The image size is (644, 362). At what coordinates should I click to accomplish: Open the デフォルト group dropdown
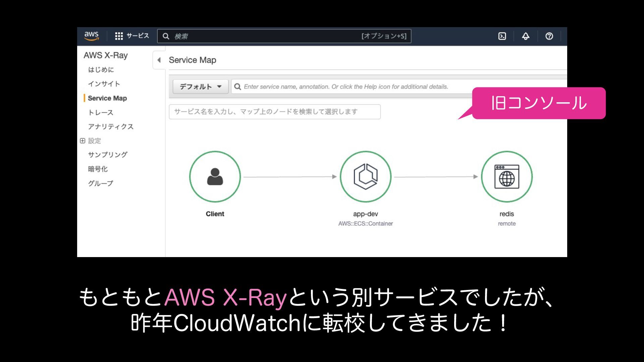(200, 87)
